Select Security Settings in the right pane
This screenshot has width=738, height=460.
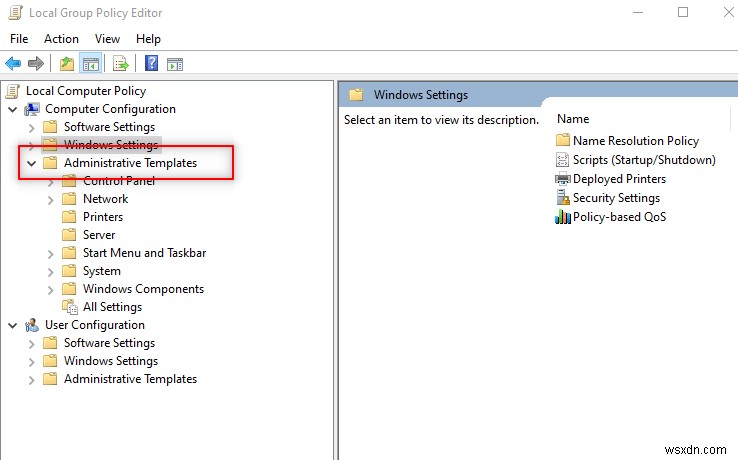tap(616, 198)
